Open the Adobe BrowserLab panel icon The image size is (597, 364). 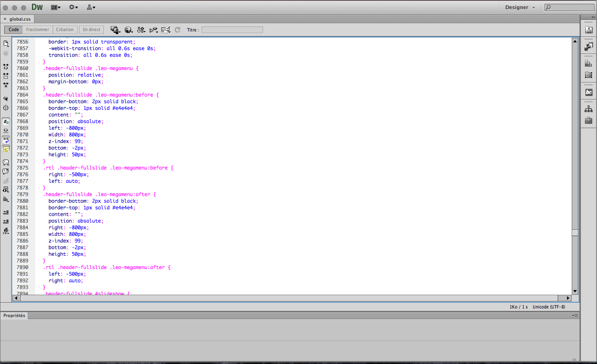pos(589,30)
